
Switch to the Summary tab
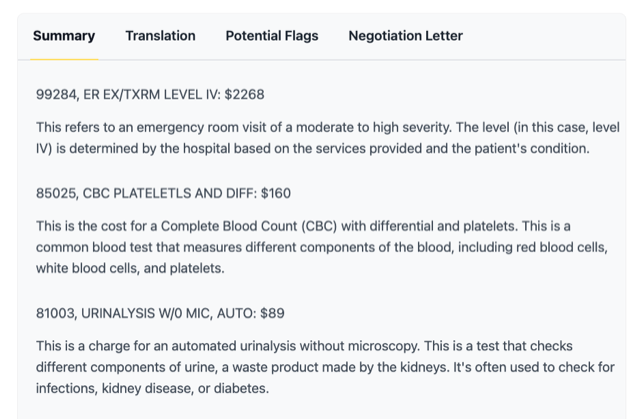64,36
